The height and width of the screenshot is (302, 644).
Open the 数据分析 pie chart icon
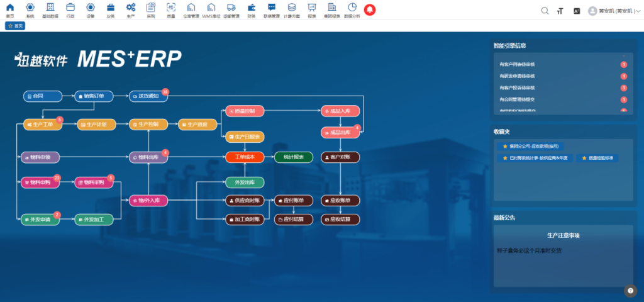coord(352,9)
